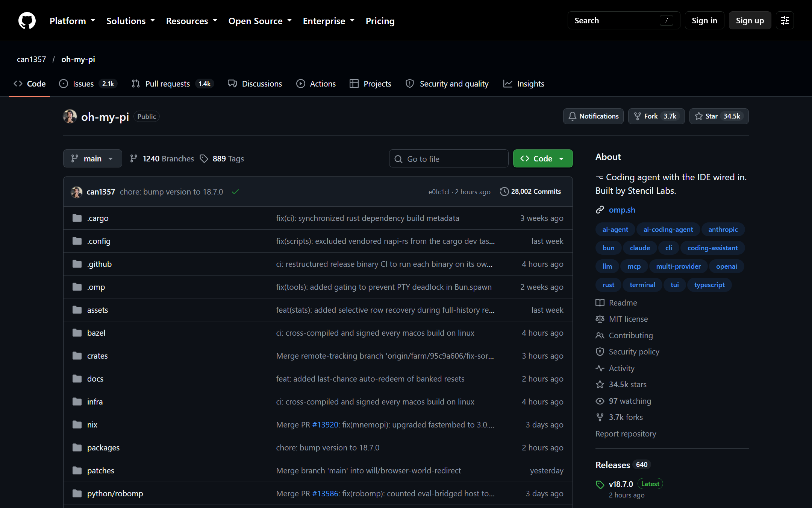This screenshot has width=812, height=508.
Task: Click the link icon beside omp.sh
Action: click(600, 210)
